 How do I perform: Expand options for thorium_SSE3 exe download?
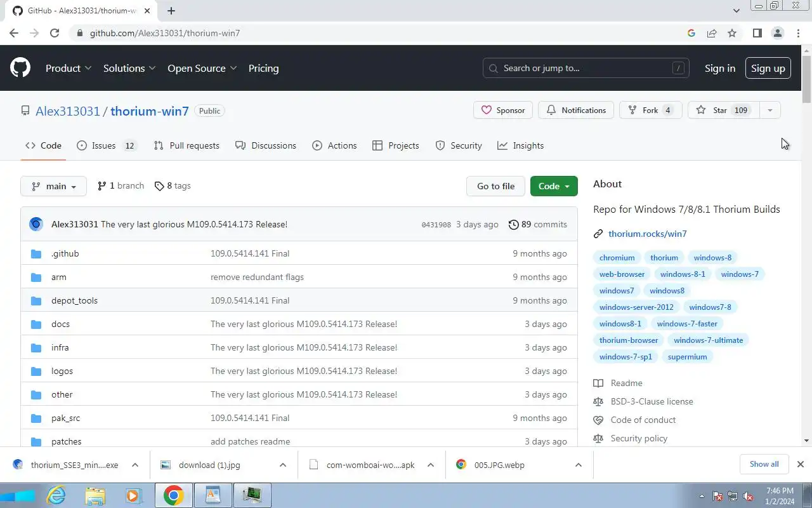point(135,465)
